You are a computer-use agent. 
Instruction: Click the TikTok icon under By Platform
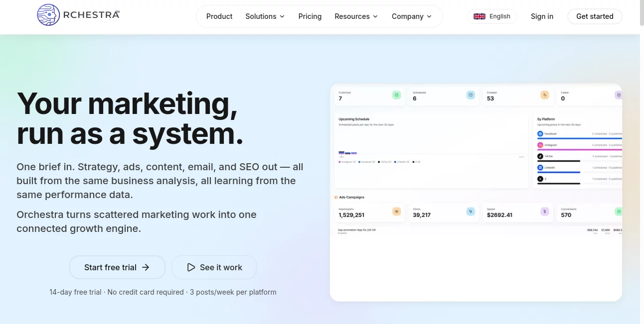[x=540, y=156]
